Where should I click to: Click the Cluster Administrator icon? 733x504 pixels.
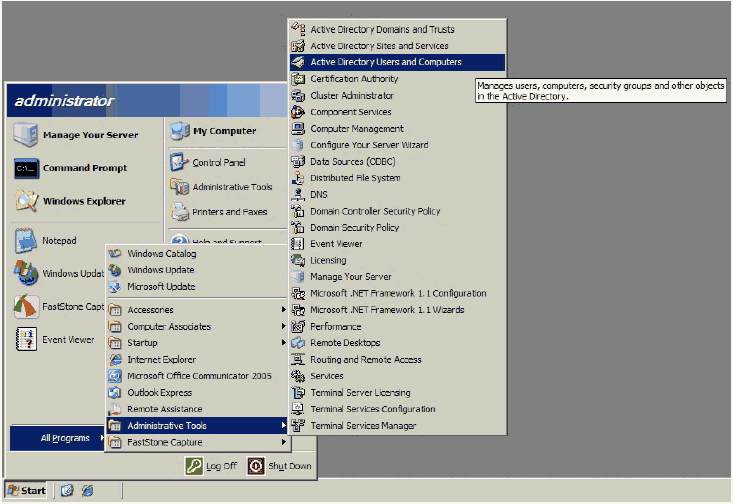tap(298, 95)
